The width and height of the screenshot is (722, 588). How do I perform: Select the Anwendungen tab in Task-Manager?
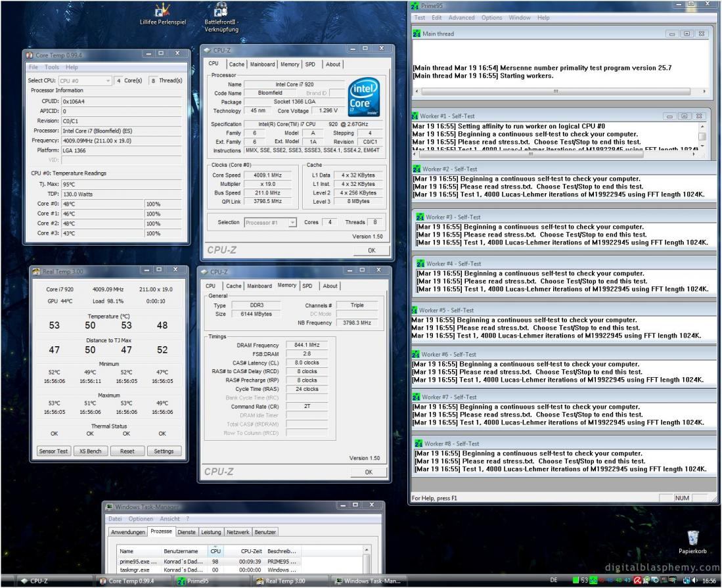coord(128,531)
